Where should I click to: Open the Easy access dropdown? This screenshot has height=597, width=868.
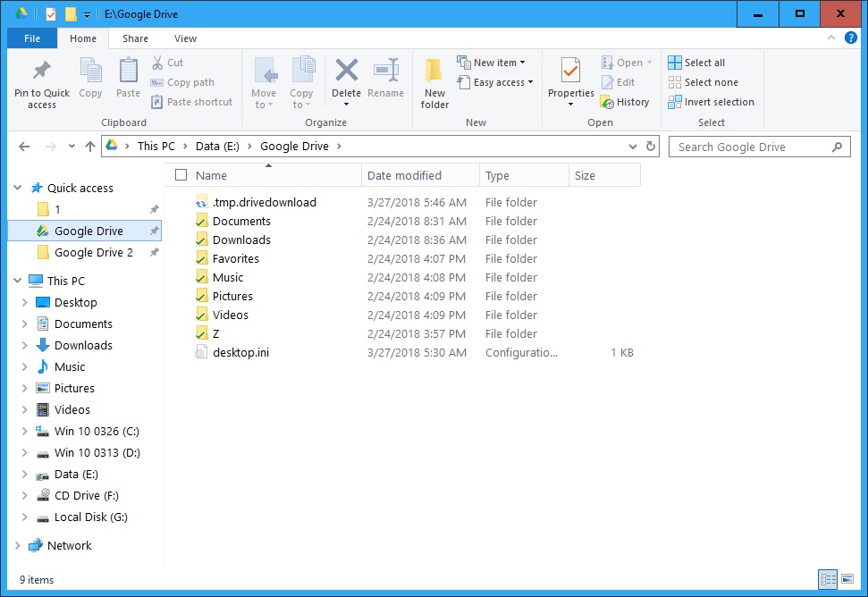pos(496,81)
